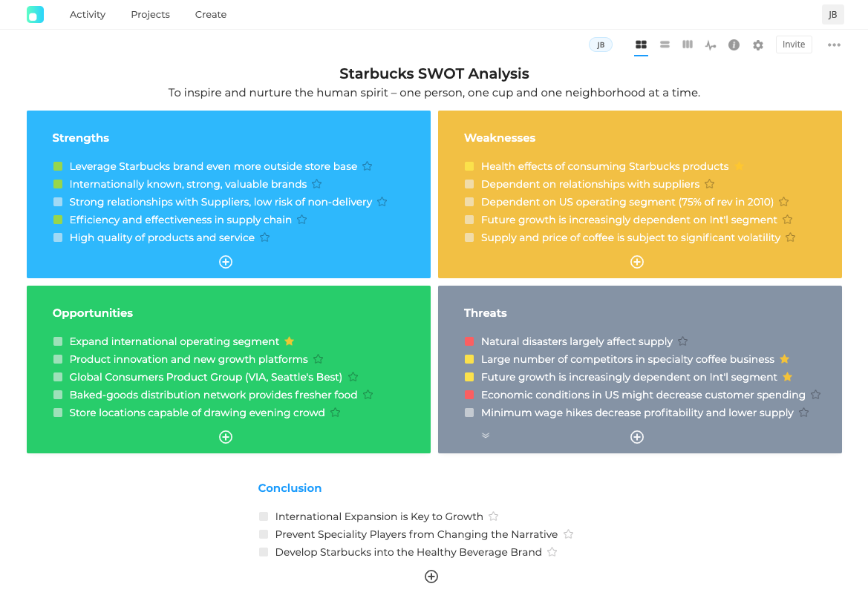Open 'Future growth is increasingly dependent' weakness item
The height and width of the screenshot is (601, 868).
(x=629, y=220)
